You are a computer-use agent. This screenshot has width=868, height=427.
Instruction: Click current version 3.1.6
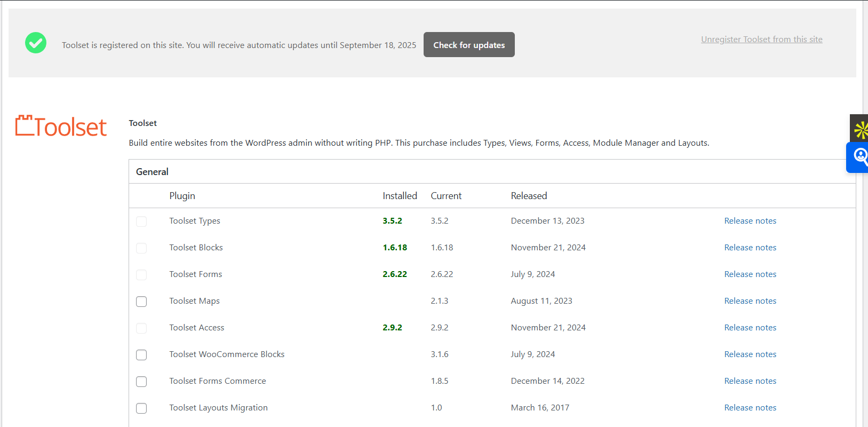click(440, 354)
